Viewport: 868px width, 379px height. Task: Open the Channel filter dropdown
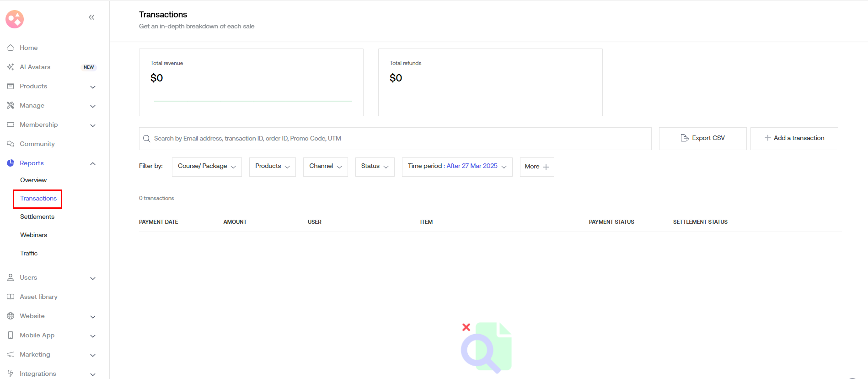325,167
